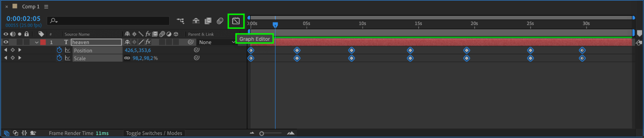The height and width of the screenshot is (138, 644).
Task: Hide the heaven layer with eye icon
Action: pos(6,42)
